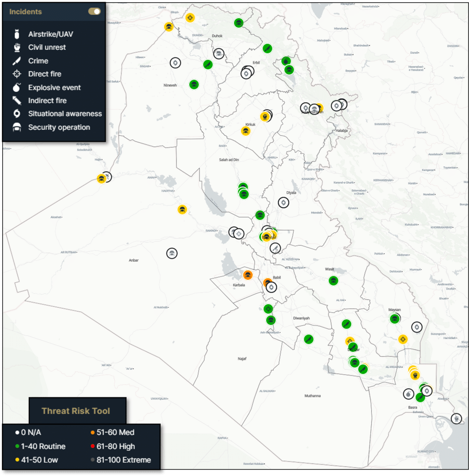Open the white situational awareness marker in Babil

point(271,287)
